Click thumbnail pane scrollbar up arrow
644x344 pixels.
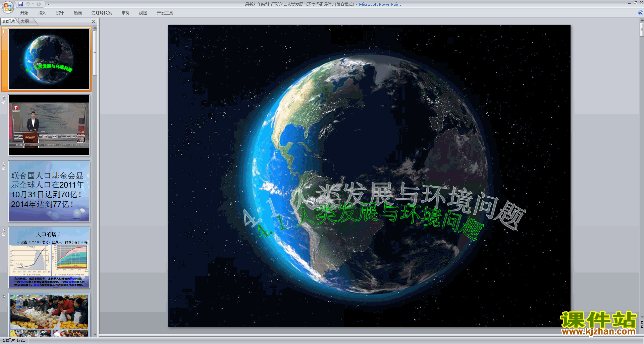pyautogui.click(x=95, y=28)
